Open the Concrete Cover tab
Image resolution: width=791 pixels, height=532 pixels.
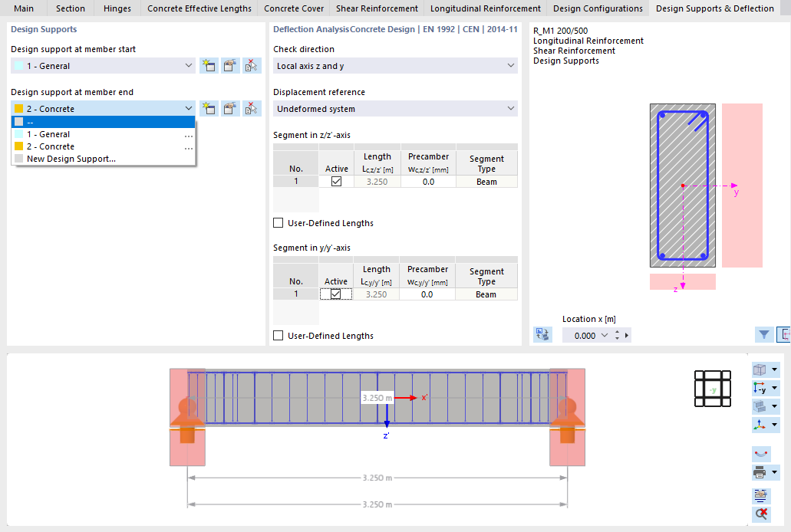coord(294,8)
